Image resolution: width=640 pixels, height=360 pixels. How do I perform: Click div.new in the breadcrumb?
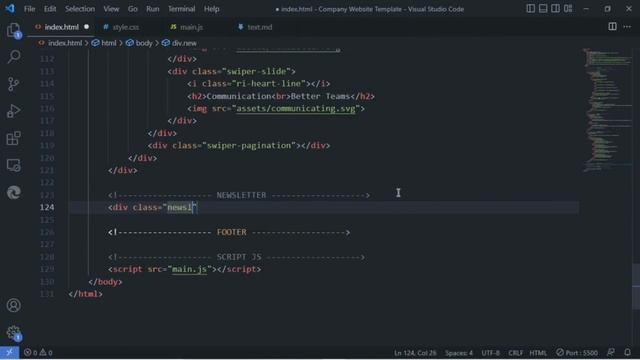(184, 43)
